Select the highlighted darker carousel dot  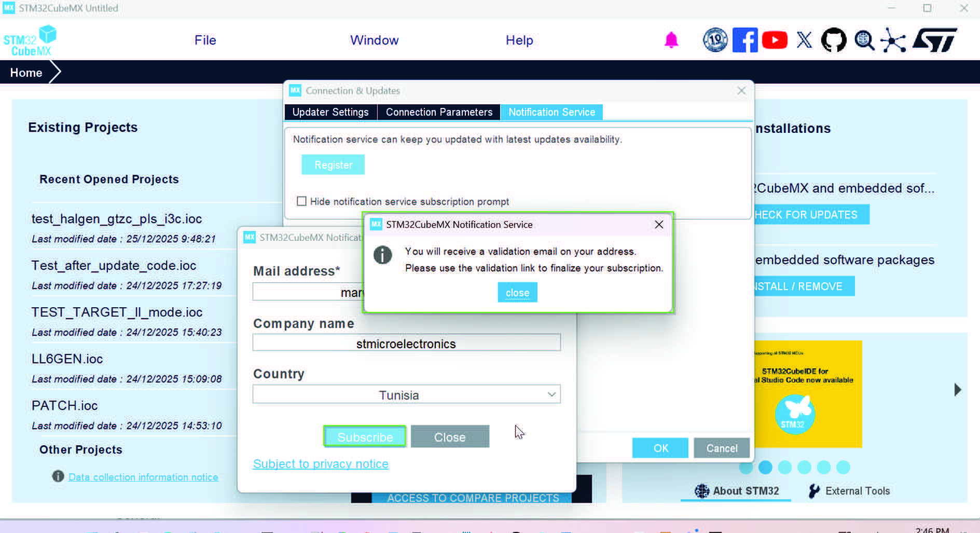[765, 467]
